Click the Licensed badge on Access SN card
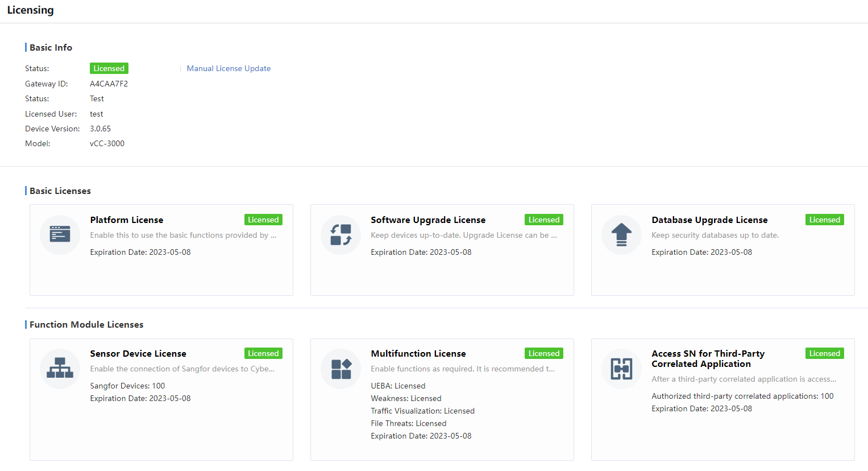 tap(824, 353)
